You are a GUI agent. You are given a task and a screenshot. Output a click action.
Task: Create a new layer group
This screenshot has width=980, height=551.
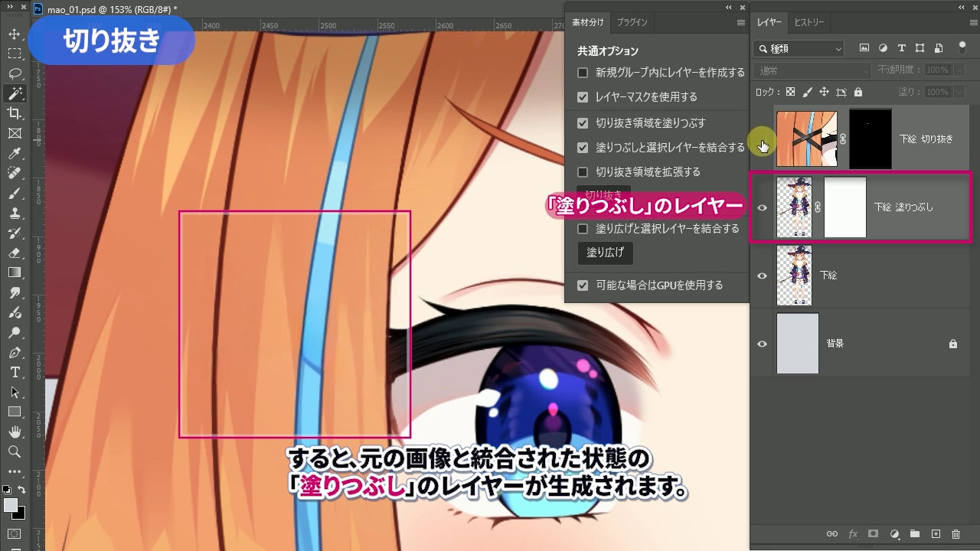point(914,534)
